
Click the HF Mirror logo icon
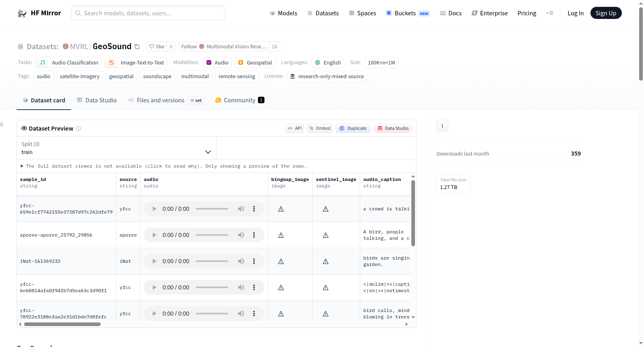(22, 13)
